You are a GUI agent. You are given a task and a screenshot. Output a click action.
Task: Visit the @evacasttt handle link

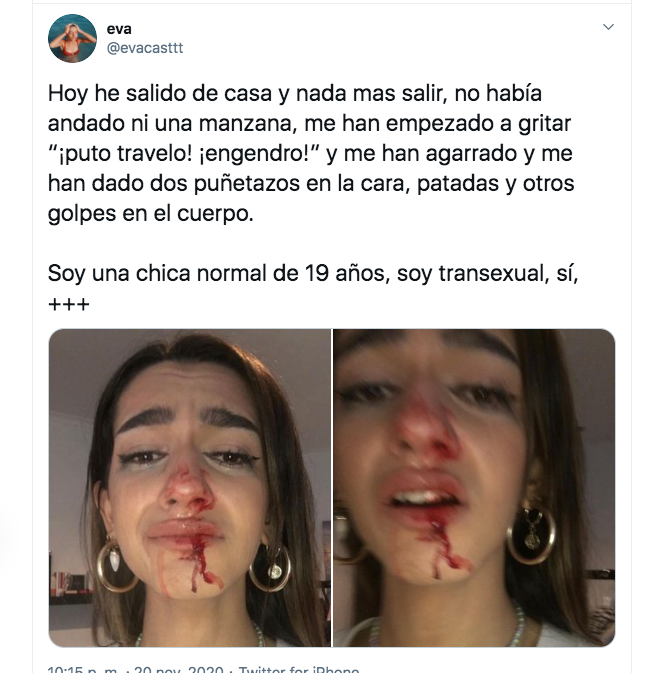coord(145,48)
